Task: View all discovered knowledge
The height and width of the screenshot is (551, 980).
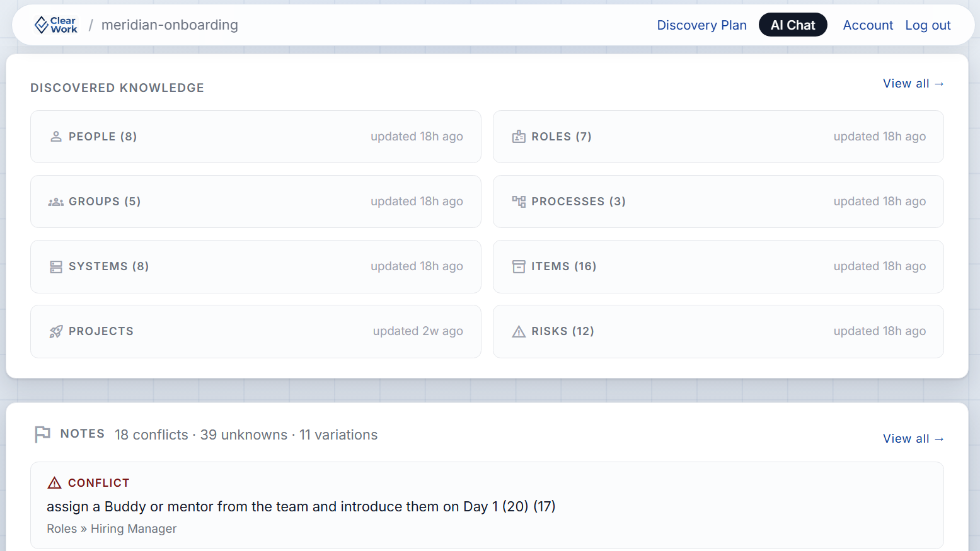Action: [x=913, y=84]
